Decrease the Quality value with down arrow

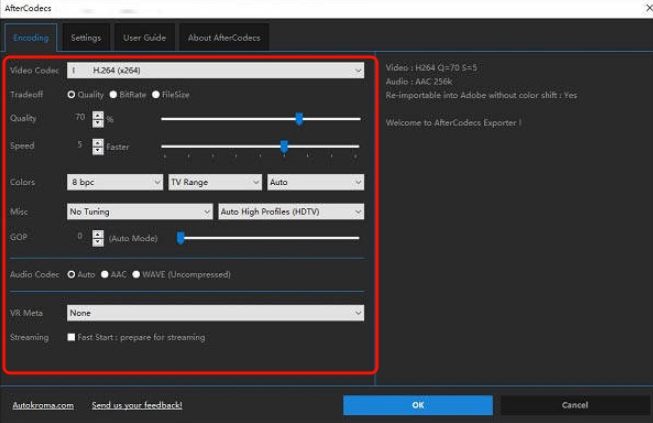pyautogui.click(x=97, y=122)
